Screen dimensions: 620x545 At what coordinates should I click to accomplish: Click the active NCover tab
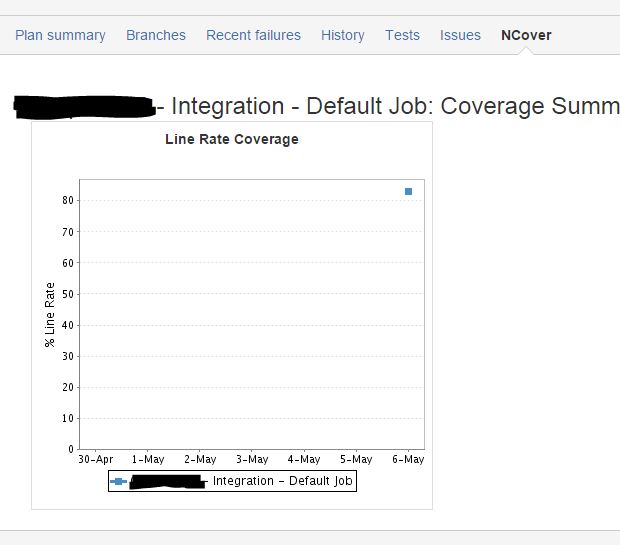point(526,35)
